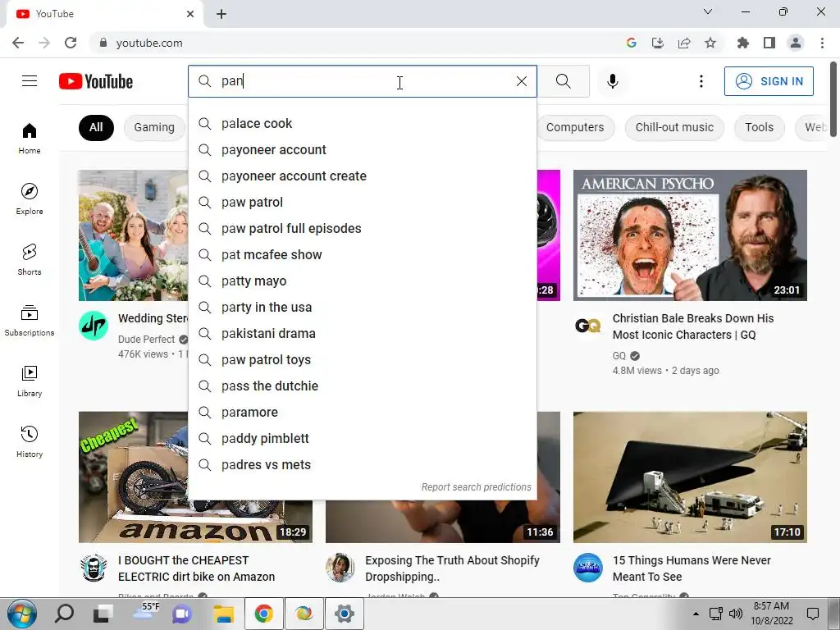Choose suggestion 'paramore'
This screenshot has height=630, width=840.
pos(363,413)
